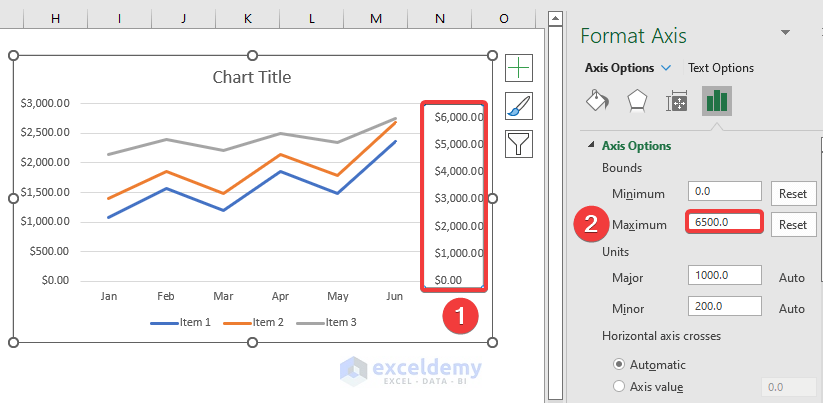Click the Chart Elements plus button
Screen dimensions: 823x403
click(519, 68)
